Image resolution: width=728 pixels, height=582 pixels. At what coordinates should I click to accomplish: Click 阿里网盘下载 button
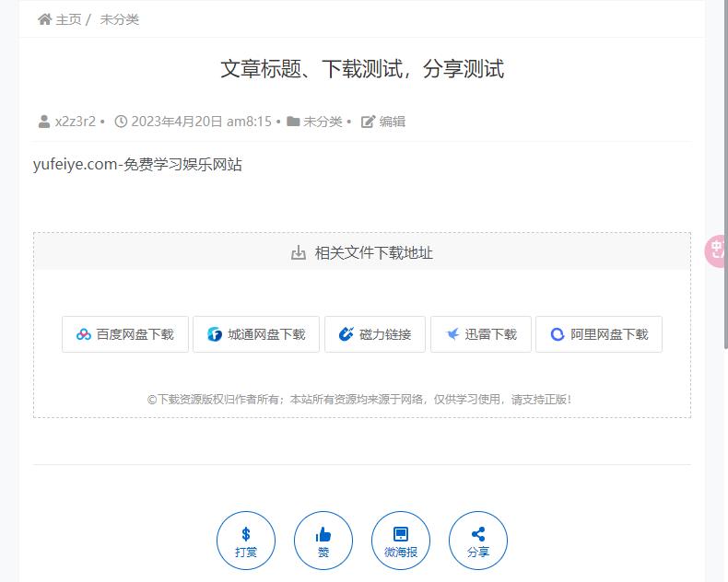[599, 334]
